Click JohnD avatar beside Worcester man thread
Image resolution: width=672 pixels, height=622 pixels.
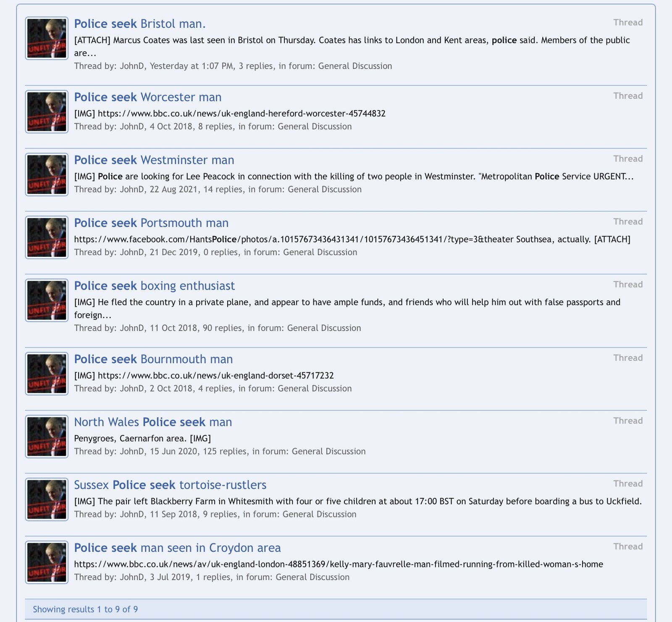click(x=47, y=112)
